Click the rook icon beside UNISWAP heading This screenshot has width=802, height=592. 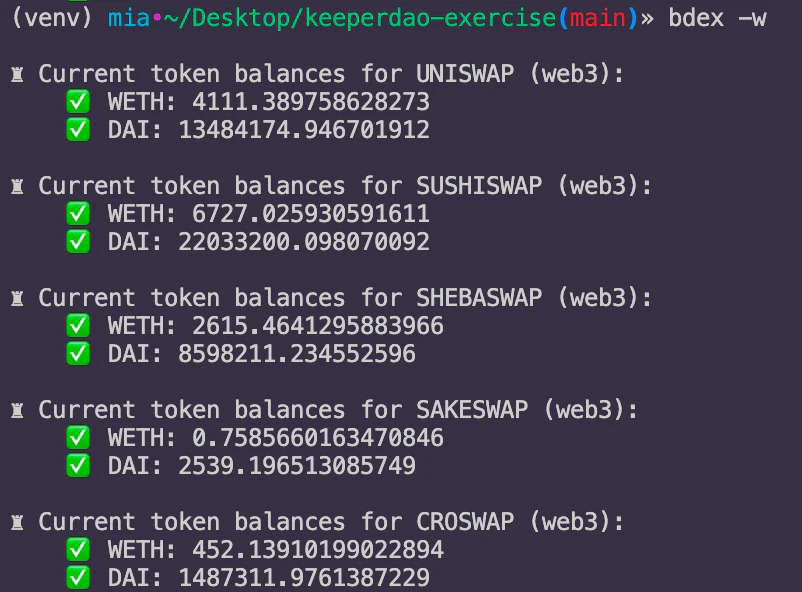17,75
